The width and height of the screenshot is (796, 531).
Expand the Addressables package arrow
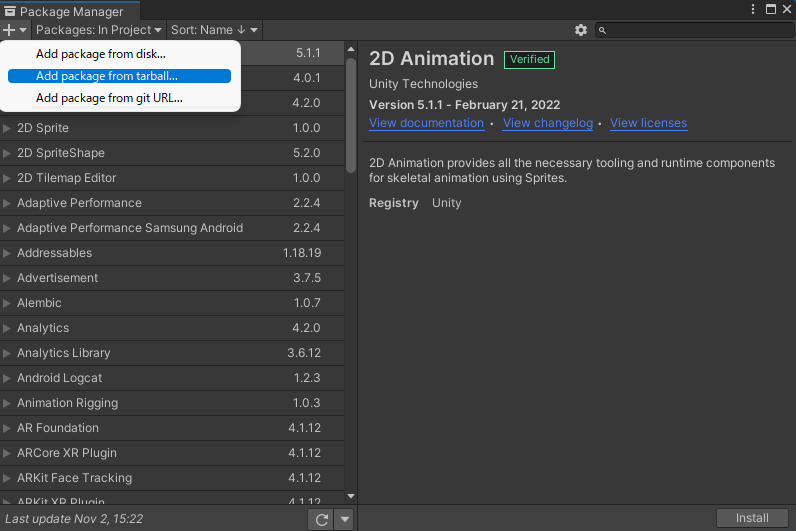click(8, 253)
